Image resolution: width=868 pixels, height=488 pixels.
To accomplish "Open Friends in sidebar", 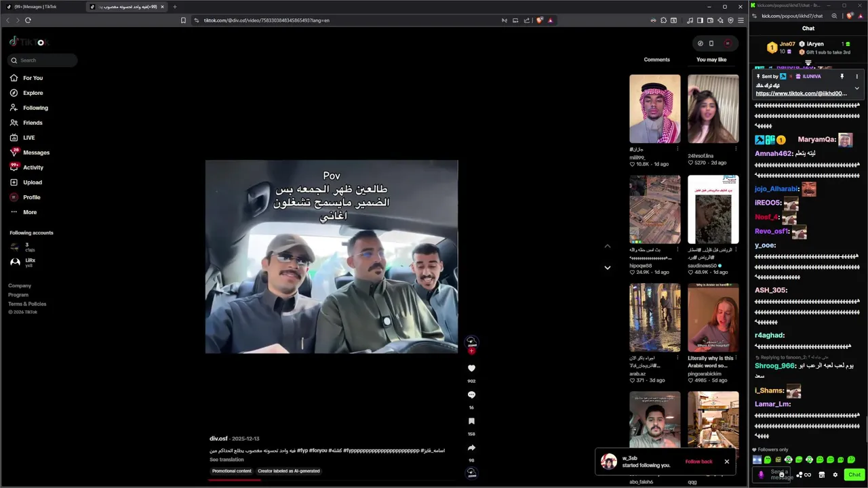I will [26, 123].
